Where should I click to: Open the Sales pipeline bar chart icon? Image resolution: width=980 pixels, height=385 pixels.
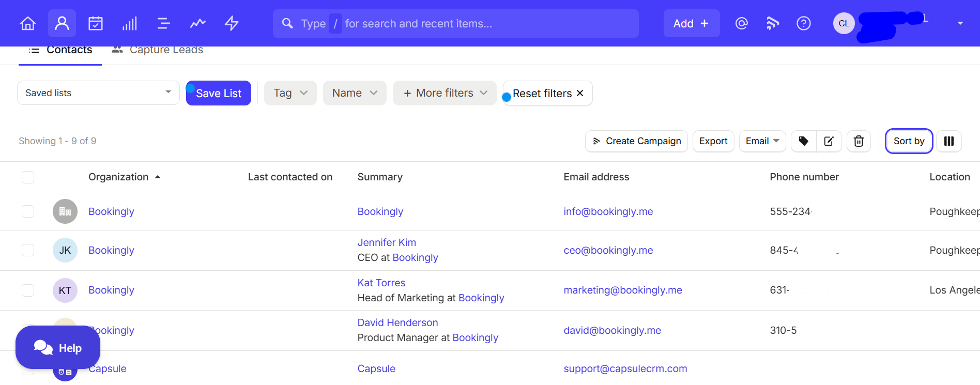[x=130, y=23]
